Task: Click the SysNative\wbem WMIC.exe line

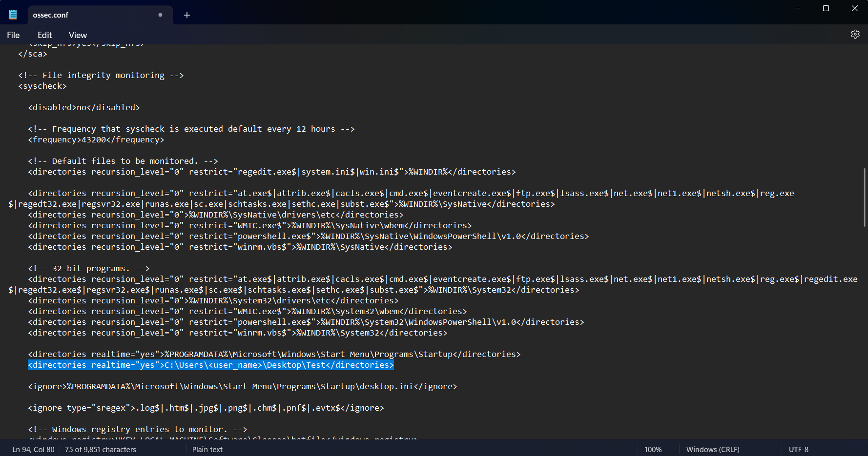Action: click(x=250, y=225)
